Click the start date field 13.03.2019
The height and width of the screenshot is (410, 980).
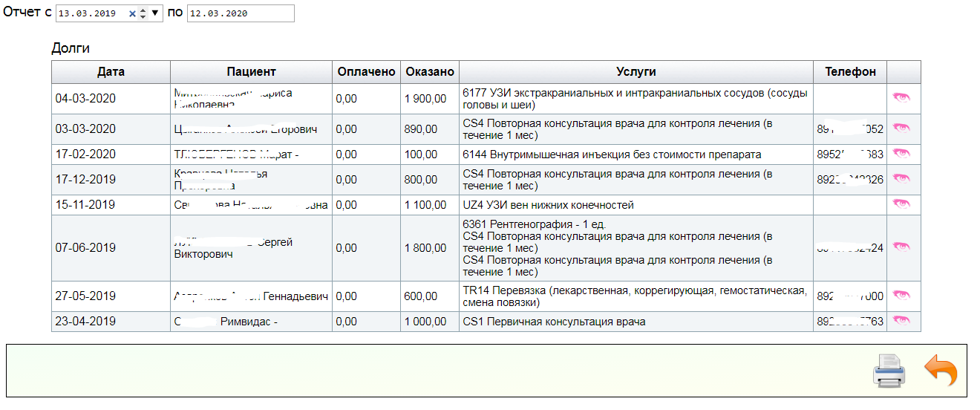89,13
